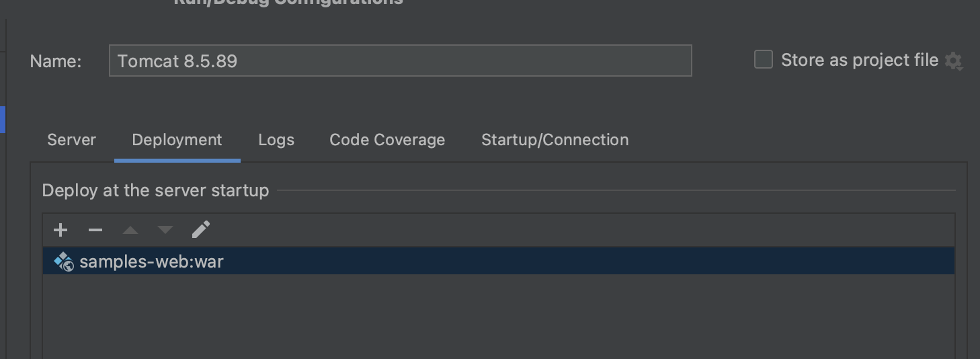Click the "Deploy at the server startup" heading
980x359 pixels.
tap(155, 190)
